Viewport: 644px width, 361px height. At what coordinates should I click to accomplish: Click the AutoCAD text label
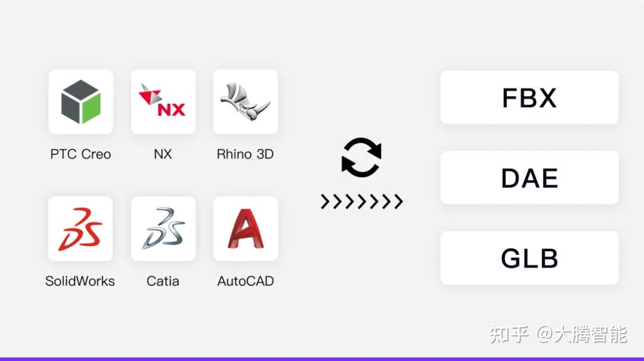pos(246,281)
